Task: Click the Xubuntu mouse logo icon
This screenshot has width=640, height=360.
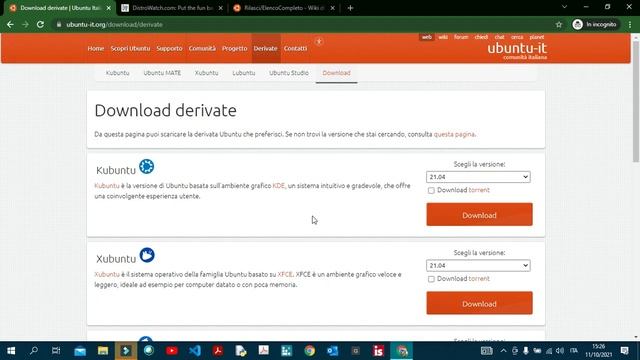Action: 147,255
